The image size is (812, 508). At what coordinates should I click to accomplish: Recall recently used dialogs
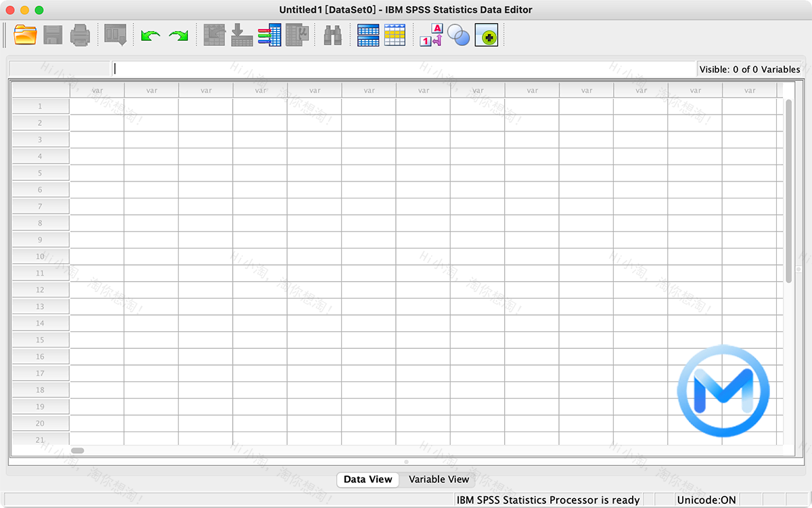click(x=115, y=35)
